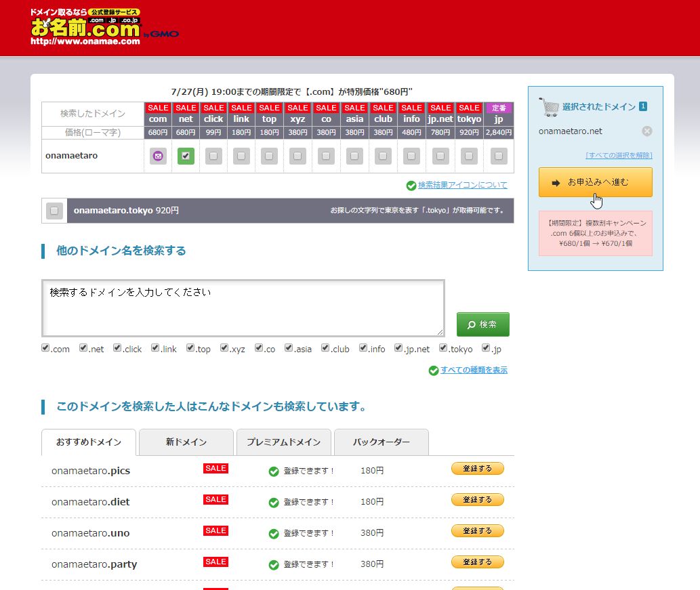Select the .tokyo domain checkbox in results table
The height and width of the screenshot is (590, 700).
click(x=469, y=156)
